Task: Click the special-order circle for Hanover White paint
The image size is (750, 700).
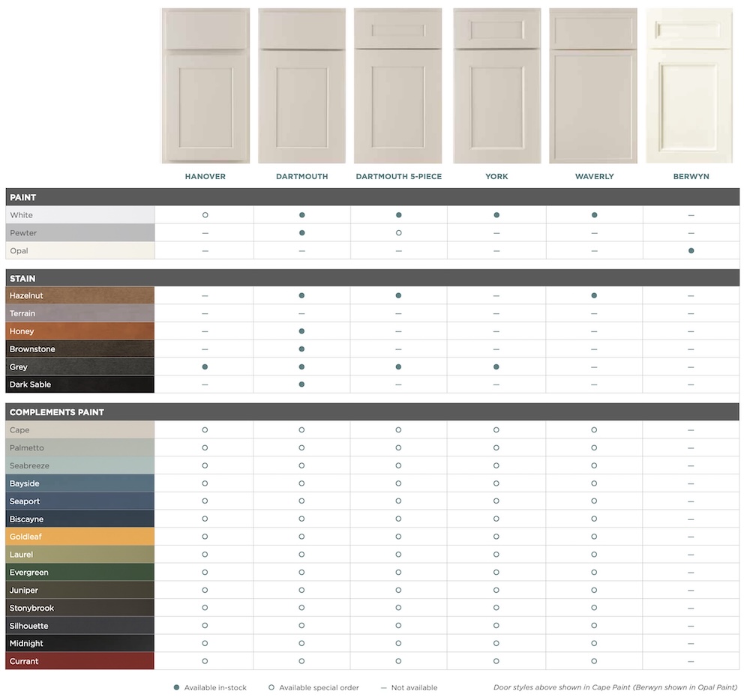Action: point(205,215)
